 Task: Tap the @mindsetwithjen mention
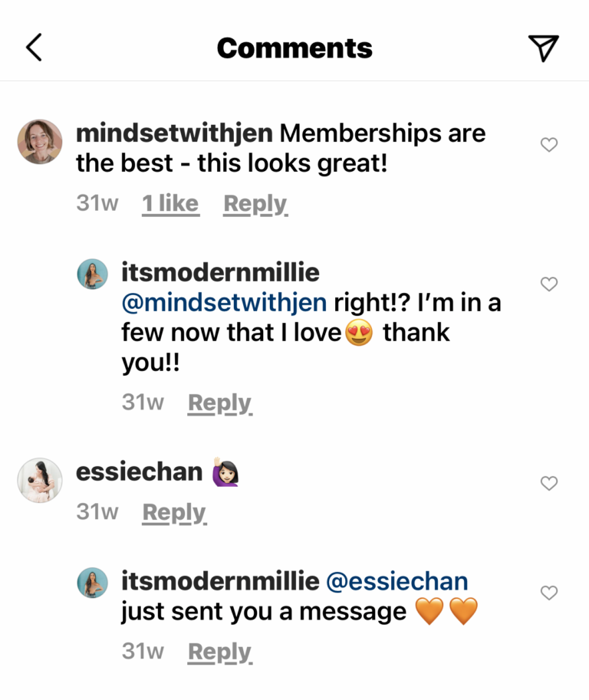pyautogui.click(x=224, y=303)
